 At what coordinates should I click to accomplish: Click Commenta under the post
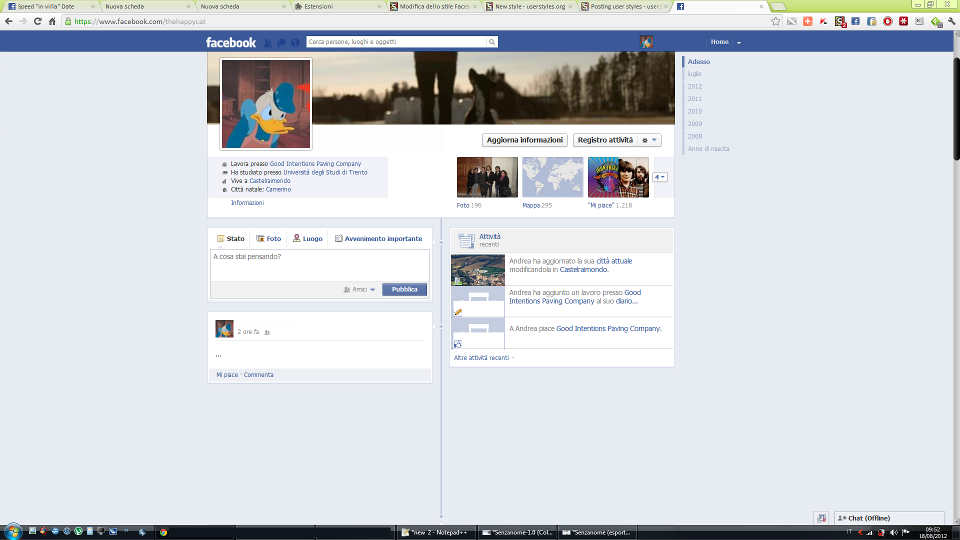[258, 375]
